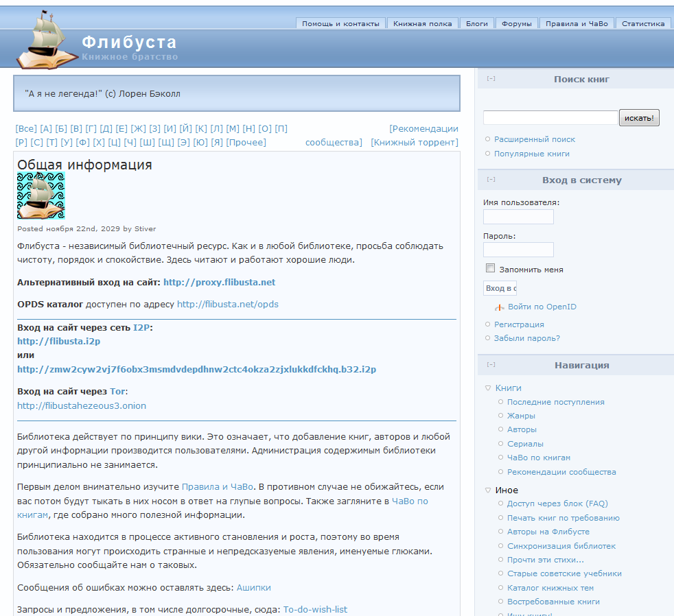Open ЧаВо по книгам in navigation sidebar
Viewport: 674px width, 616px height.
click(539, 458)
